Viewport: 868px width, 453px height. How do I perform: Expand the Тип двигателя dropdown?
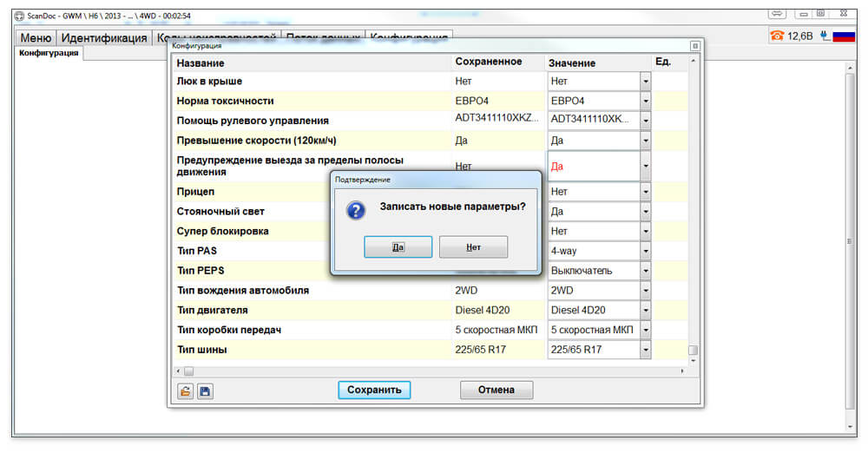tap(646, 310)
